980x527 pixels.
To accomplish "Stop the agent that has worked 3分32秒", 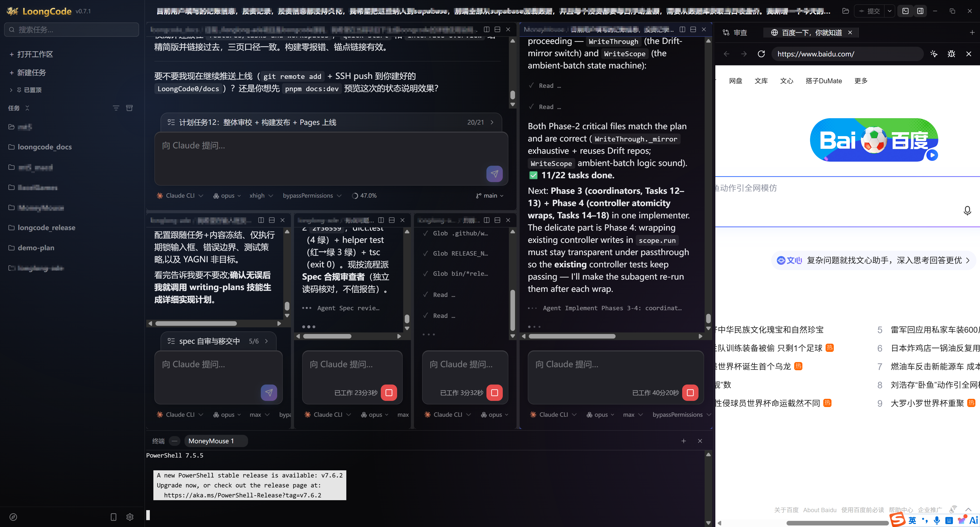I will tap(494, 392).
